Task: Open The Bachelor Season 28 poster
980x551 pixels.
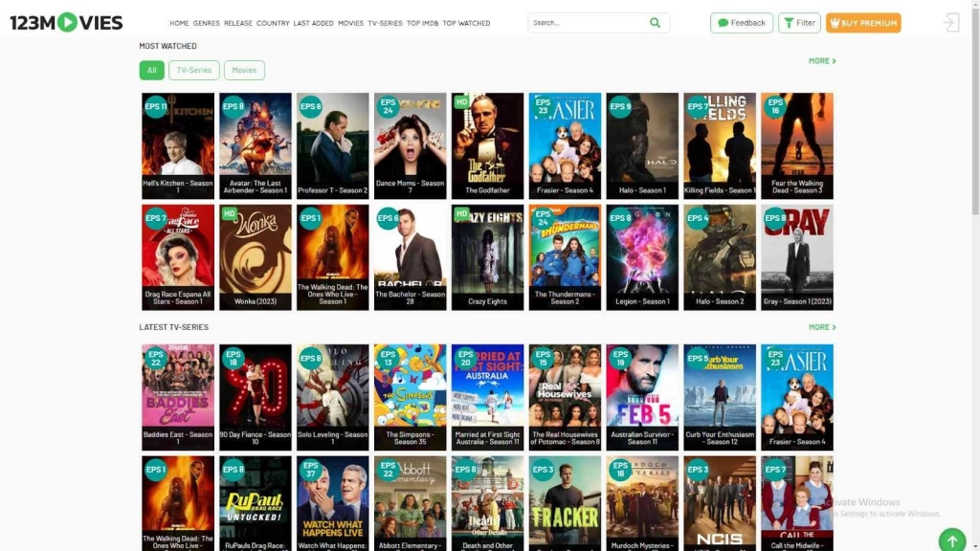Action: (x=410, y=257)
